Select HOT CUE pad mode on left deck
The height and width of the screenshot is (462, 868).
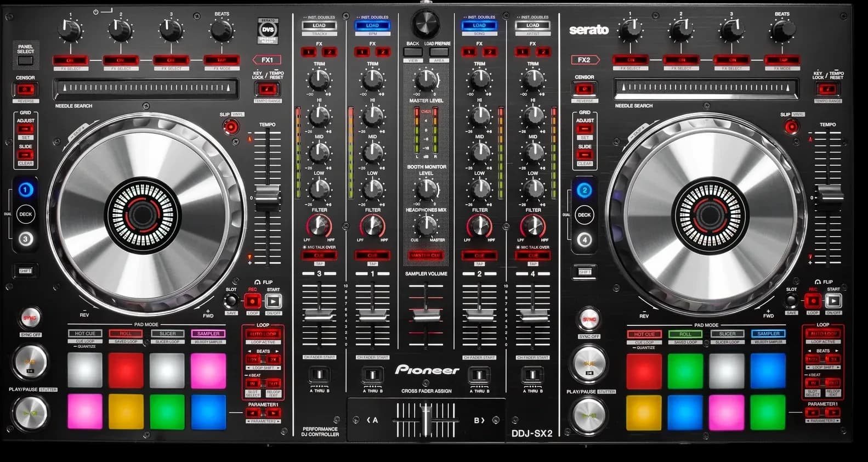pyautogui.click(x=85, y=334)
